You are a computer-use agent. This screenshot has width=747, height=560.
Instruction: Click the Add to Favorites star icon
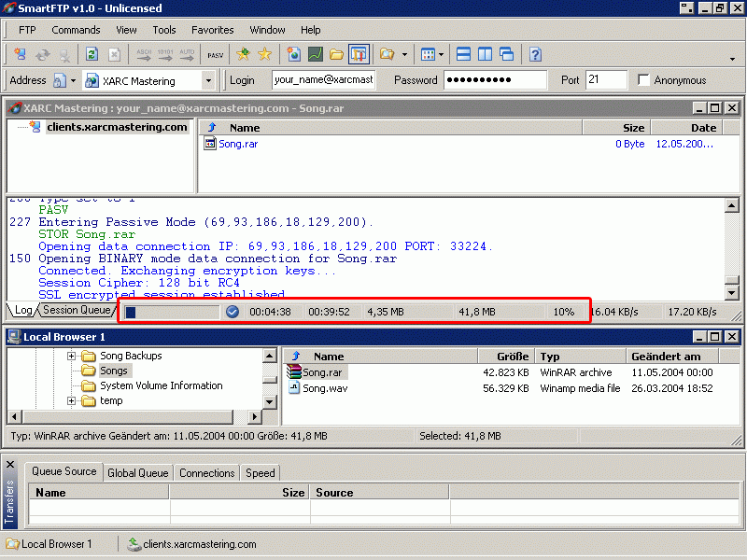[245, 54]
